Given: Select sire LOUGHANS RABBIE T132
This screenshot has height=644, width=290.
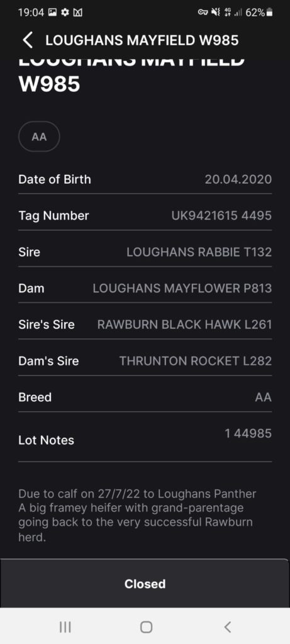Looking at the screenshot, I should pyautogui.click(x=199, y=252).
